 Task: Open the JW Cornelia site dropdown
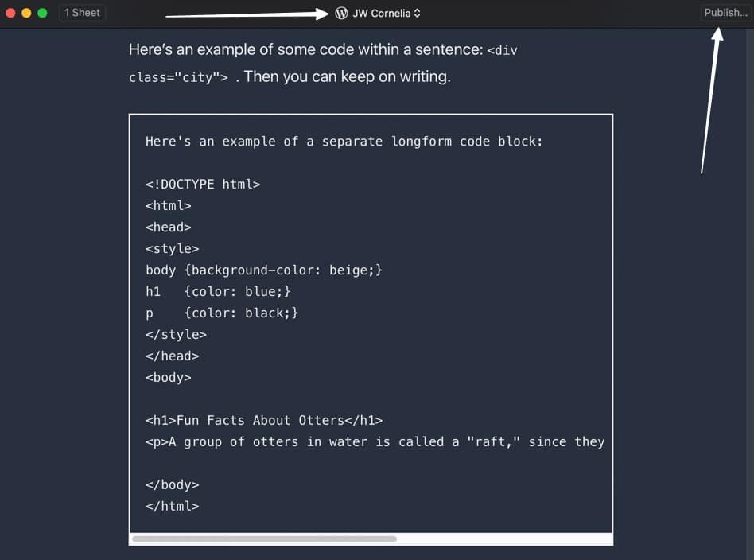click(381, 13)
